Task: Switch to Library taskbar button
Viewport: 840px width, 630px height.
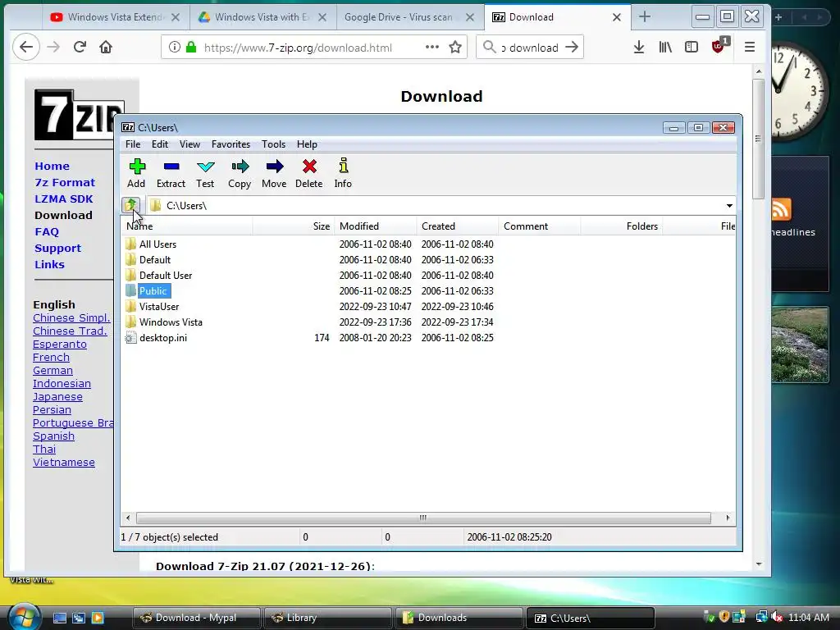Action: (x=327, y=618)
